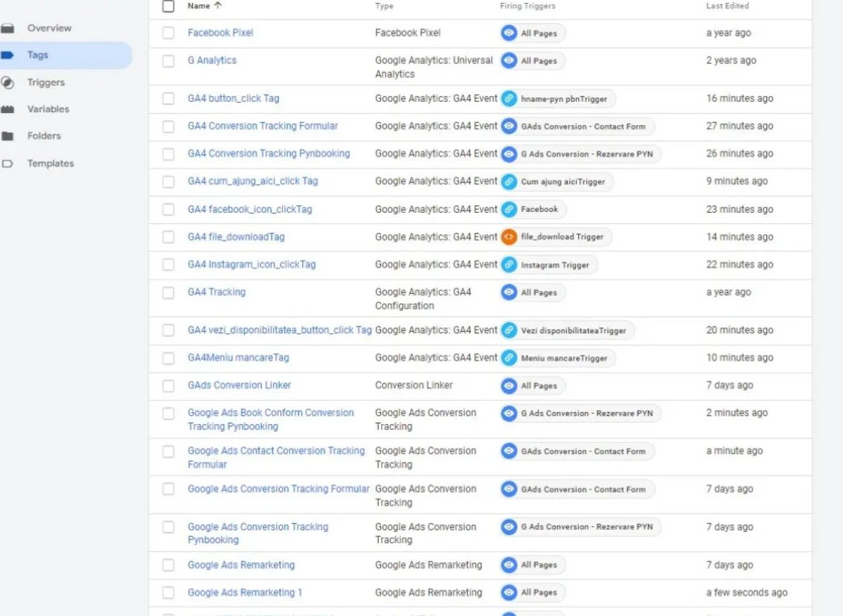843x616 pixels.
Task: Click the Tags icon in the sidebar
Action: click(7, 55)
